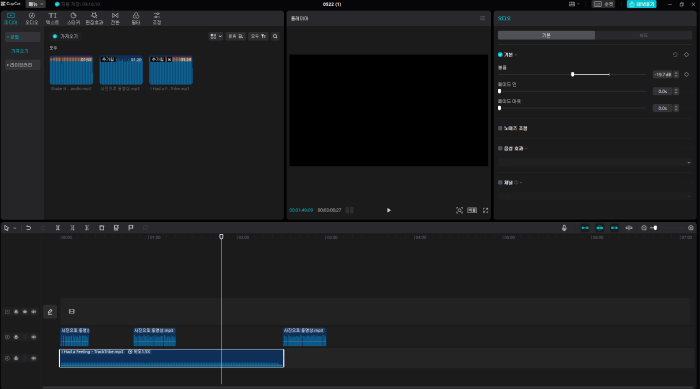Enable the voice effects checkbox
Viewport: 700px width, 389px height.
[500, 148]
